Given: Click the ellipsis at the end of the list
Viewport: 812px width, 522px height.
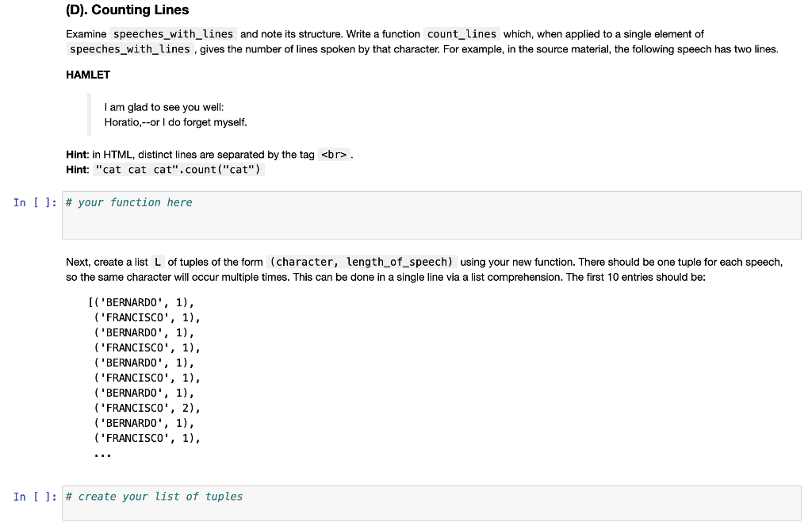Looking at the screenshot, I should (x=104, y=451).
